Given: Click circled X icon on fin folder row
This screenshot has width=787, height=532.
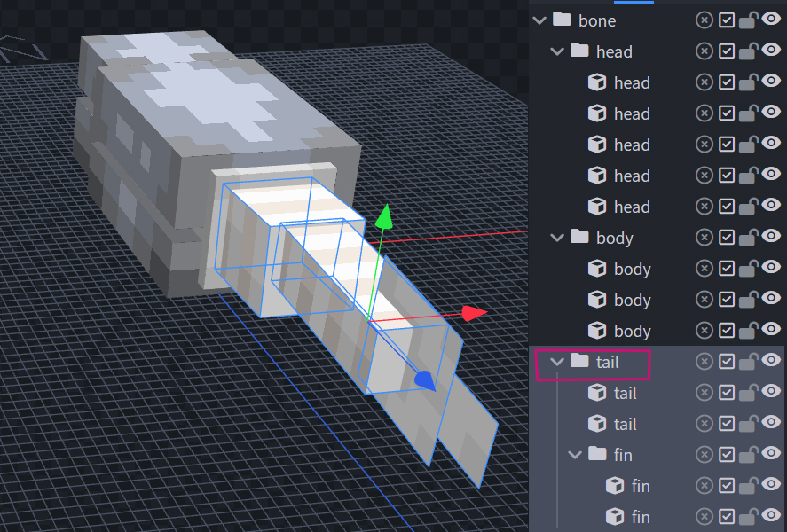Looking at the screenshot, I should 704,455.
